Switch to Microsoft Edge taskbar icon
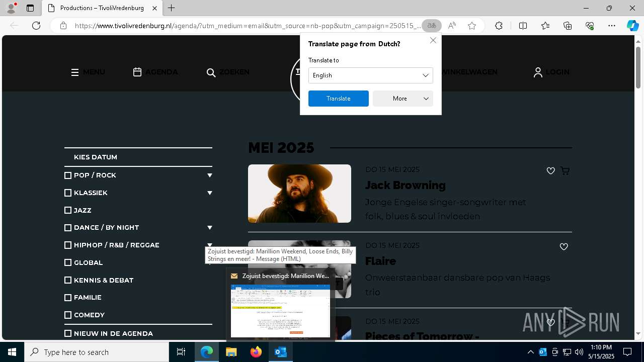644x362 pixels. coord(207,352)
